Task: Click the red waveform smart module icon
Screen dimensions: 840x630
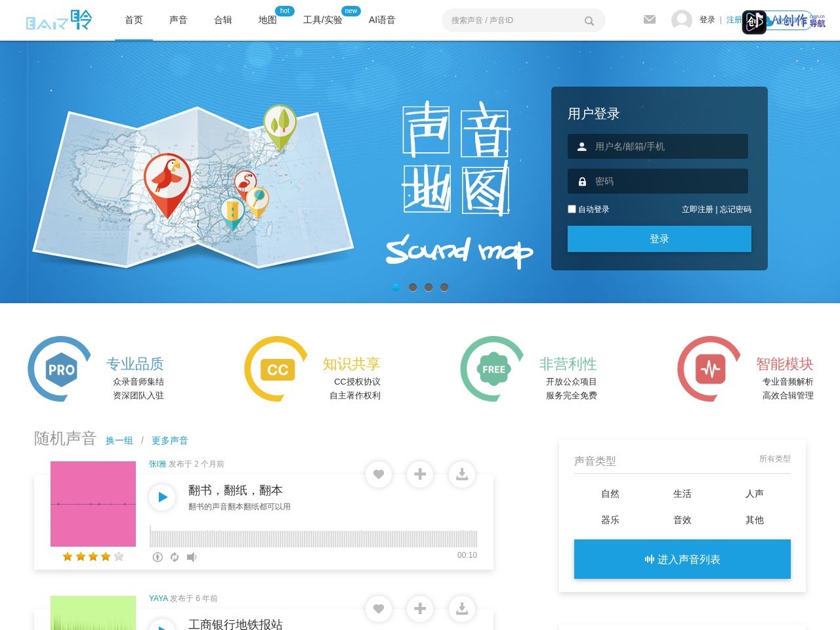Action: click(x=710, y=369)
